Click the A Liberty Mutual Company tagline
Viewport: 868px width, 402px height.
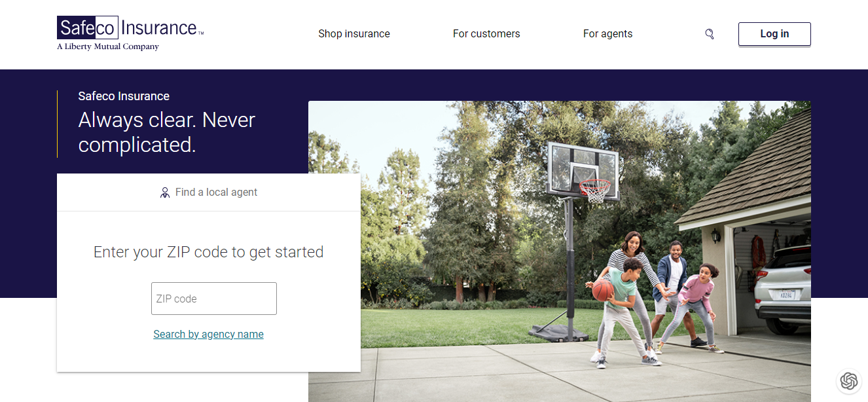(108, 46)
